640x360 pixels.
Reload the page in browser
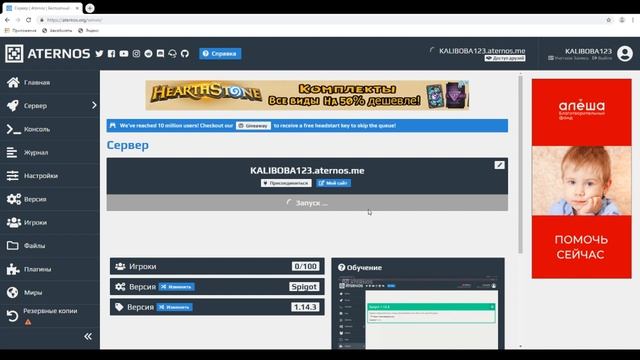click(x=29, y=20)
